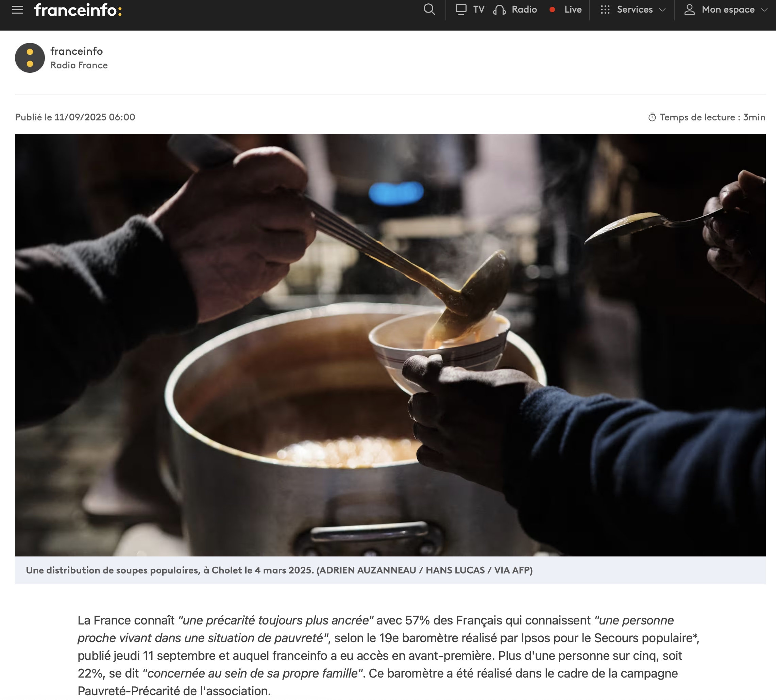
Task: Select the TV menu item
Action: [479, 10]
